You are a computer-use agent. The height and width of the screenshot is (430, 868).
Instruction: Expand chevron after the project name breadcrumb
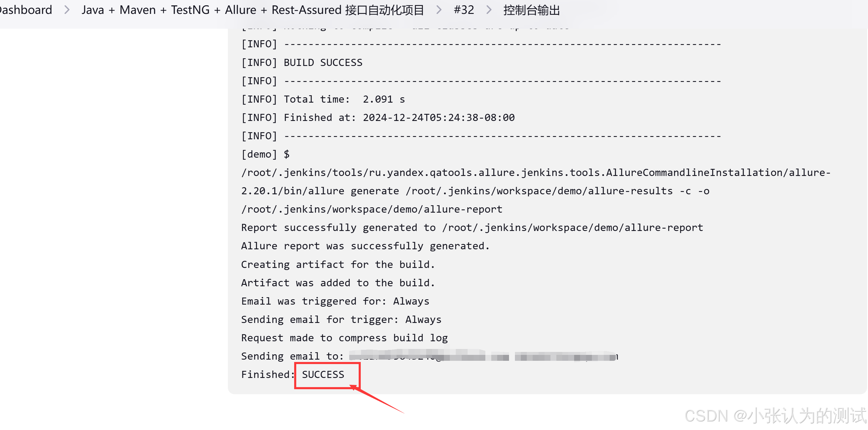click(x=439, y=10)
